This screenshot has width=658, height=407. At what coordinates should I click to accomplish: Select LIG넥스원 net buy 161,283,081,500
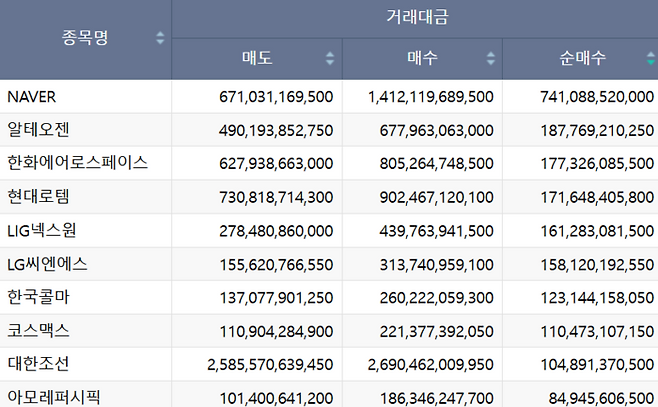click(x=597, y=231)
